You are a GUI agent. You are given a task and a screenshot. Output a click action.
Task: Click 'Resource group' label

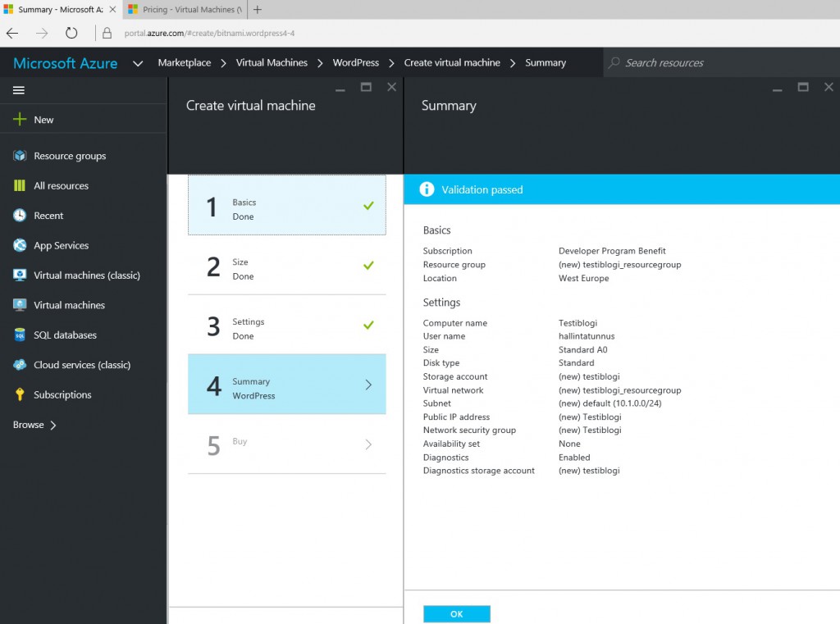454,265
